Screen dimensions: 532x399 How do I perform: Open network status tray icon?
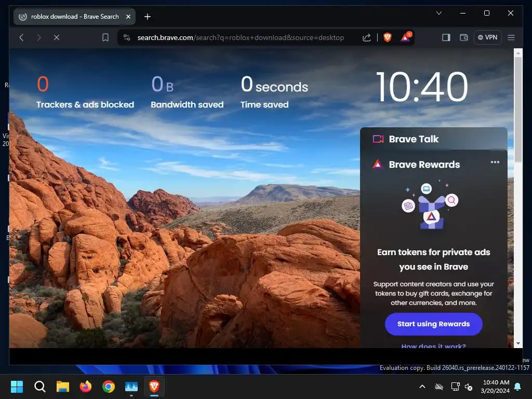pyautogui.click(x=455, y=387)
